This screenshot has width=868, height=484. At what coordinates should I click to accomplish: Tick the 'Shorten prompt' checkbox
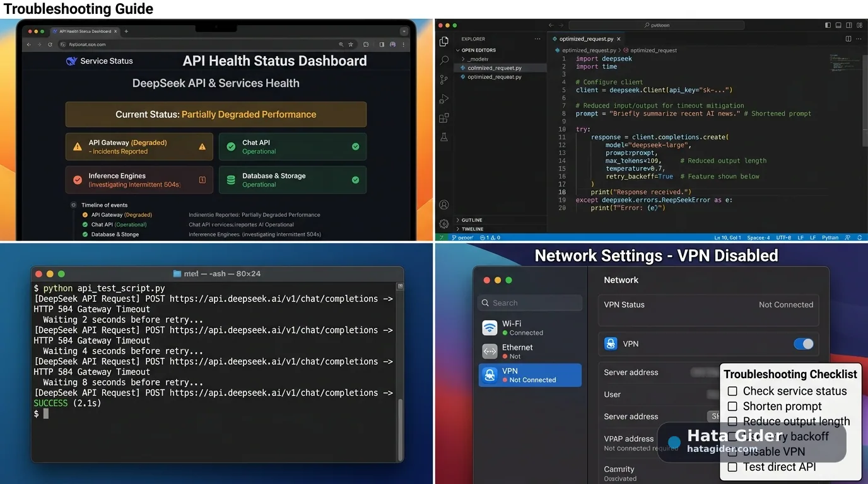pos(732,406)
